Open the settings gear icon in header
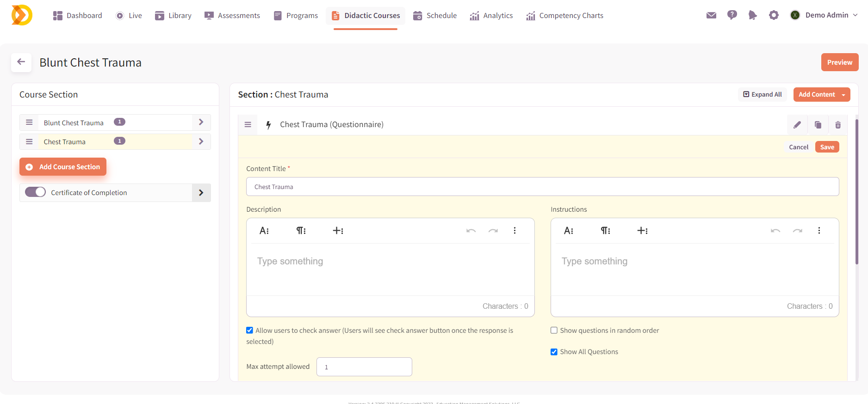Viewport: 868px width, 404px height. pos(774,15)
